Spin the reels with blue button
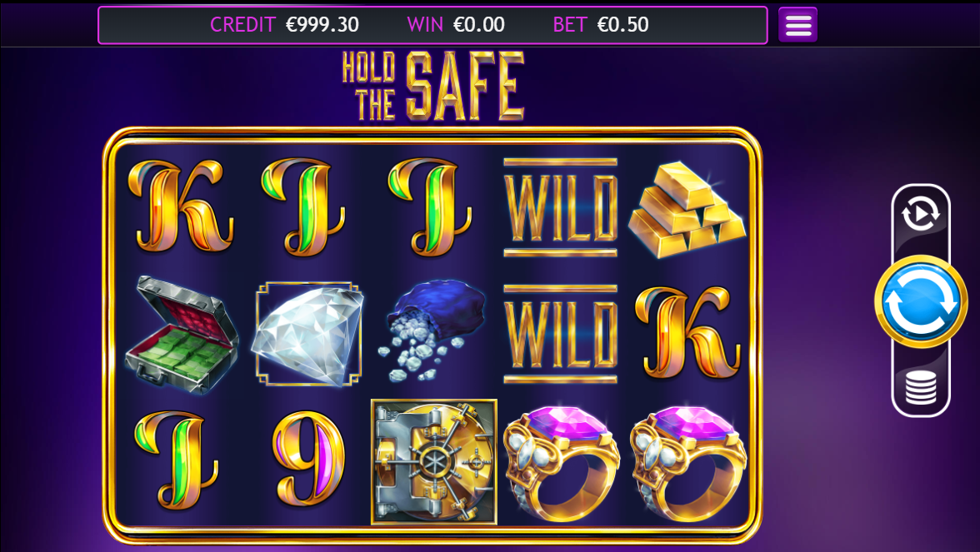980x552 pixels. (921, 301)
